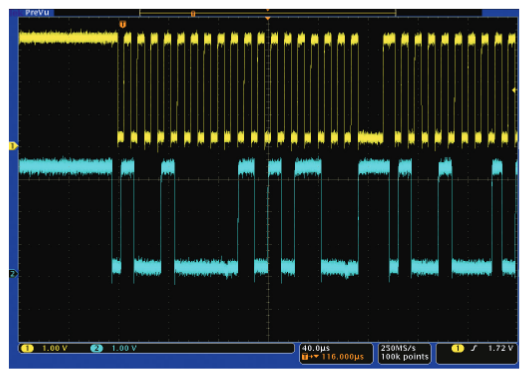Click channel 1 vertical scale 1.00 V
Image resolution: width=528 pixels, height=376 pixels.
pyautogui.click(x=55, y=348)
